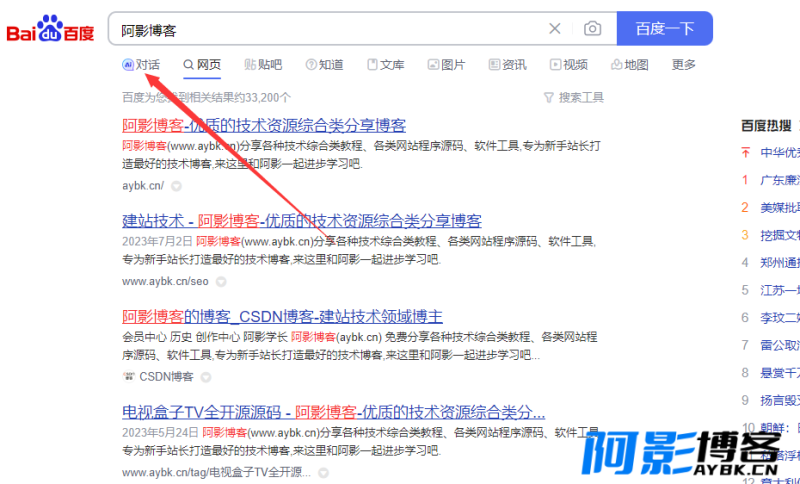Switch to the 视频 tab
The image size is (800, 484).
(569, 65)
